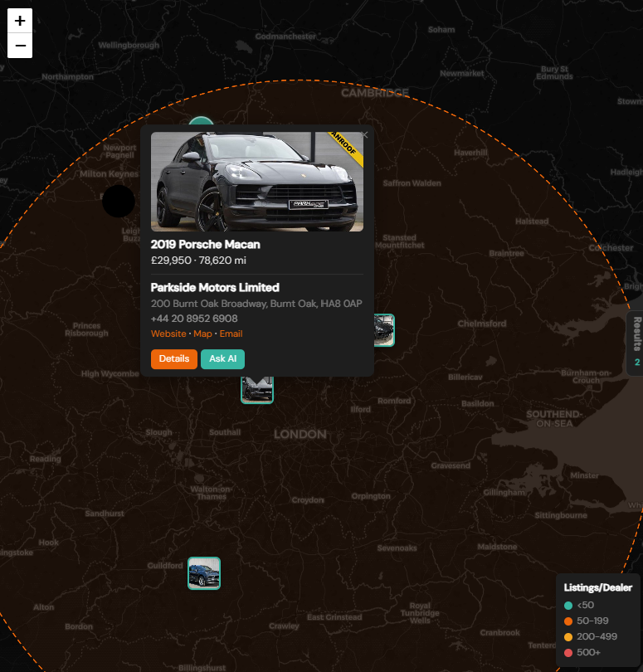Click the Northampton map label
The width and height of the screenshot is (643, 672).
(x=67, y=76)
